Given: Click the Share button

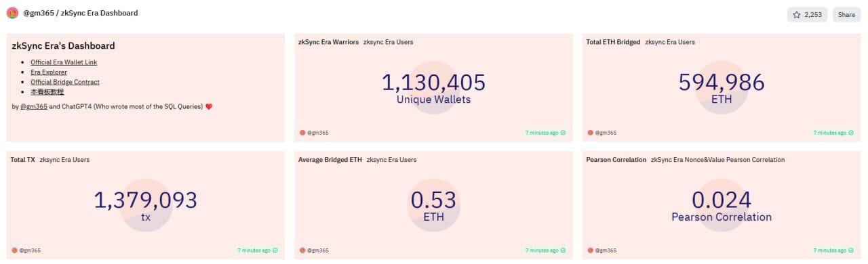Looking at the screenshot, I should 846,14.
